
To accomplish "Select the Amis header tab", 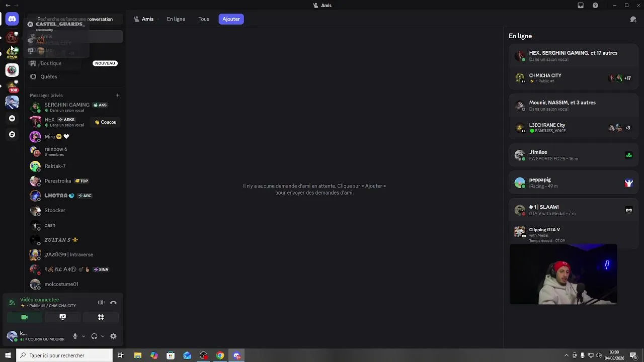I will tap(144, 19).
